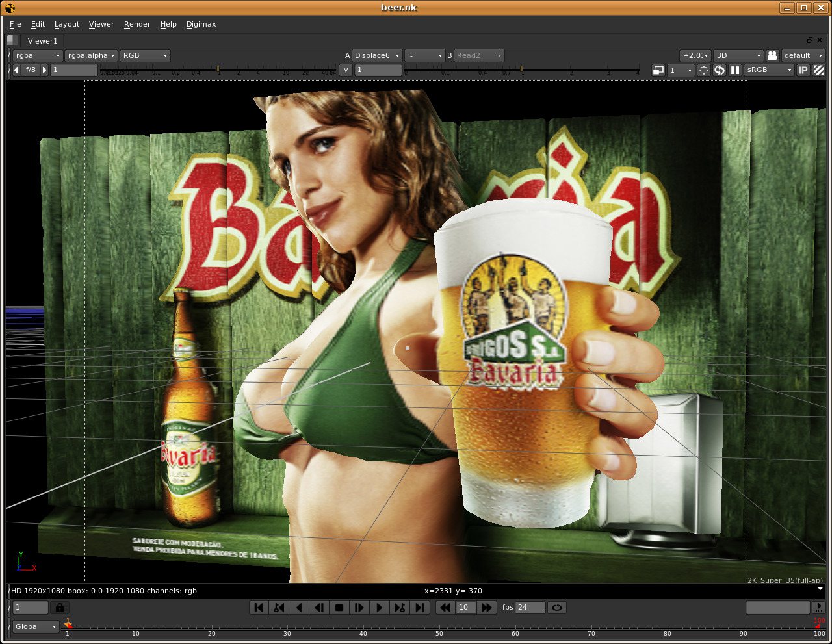The image size is (832, 644).
Task: Select the Viewer1 tab
Action: click(x=42, y=41)
